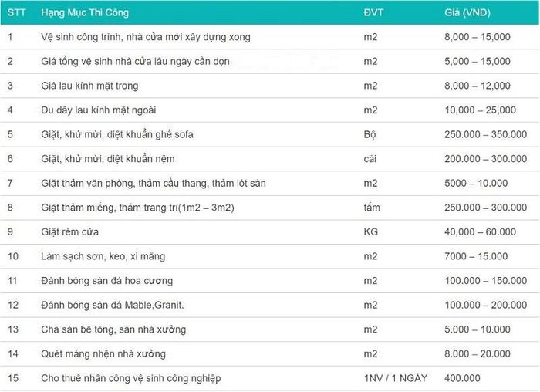Click 'Chà sàn bê tông, sàn nhà xưởng'

113,329
